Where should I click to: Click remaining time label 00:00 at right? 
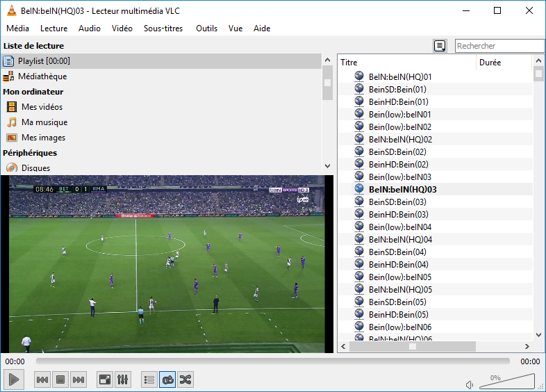[x=530, y=361]
